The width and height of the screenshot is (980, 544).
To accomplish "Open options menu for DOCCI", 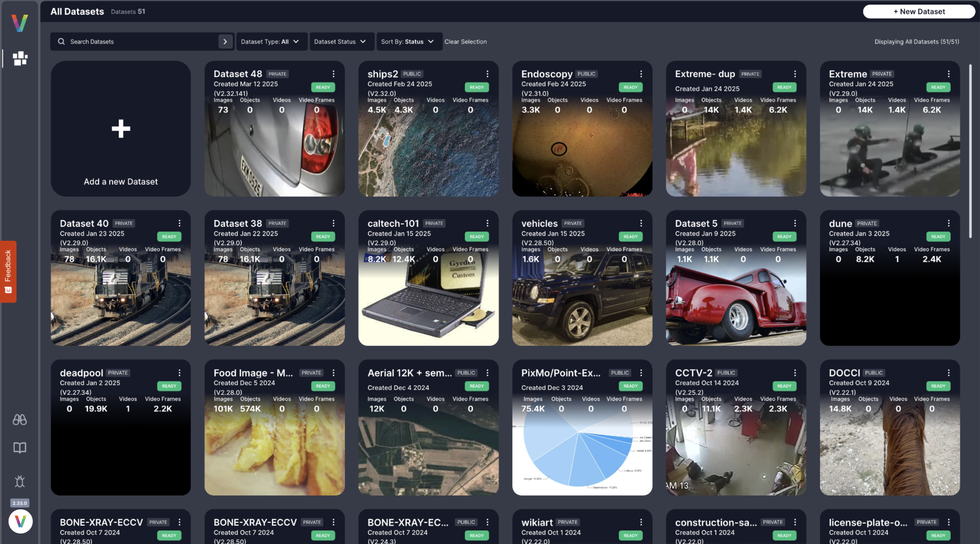I will click(x=948, y=373).
